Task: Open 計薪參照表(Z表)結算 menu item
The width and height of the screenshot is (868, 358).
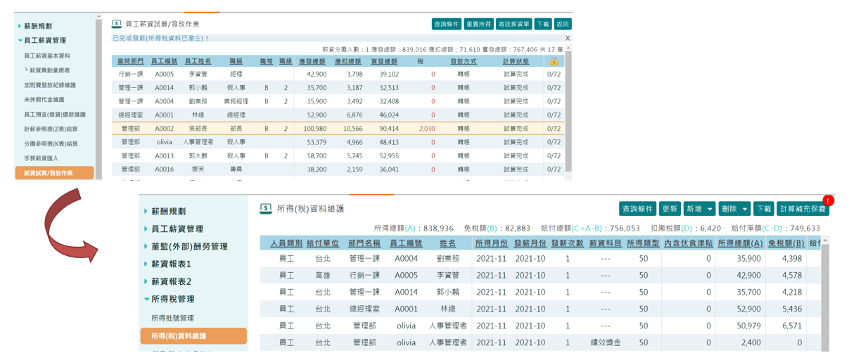Action: coord(51,129)
